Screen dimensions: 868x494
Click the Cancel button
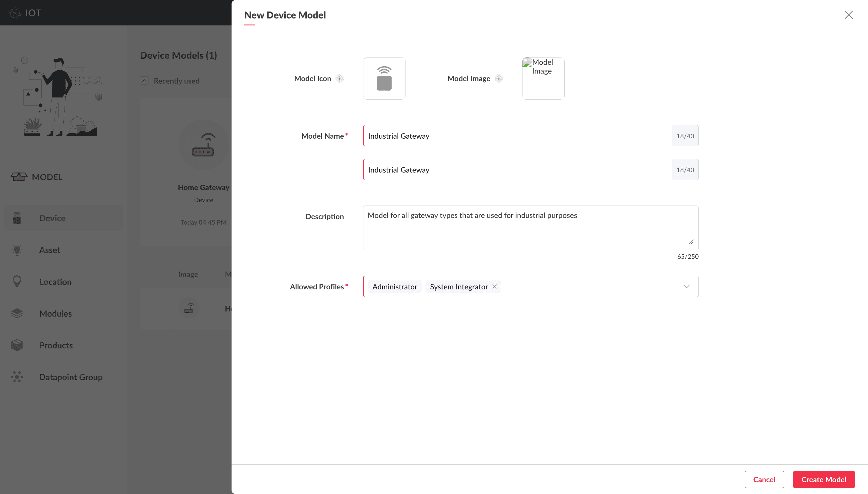(x=764, y=479)
